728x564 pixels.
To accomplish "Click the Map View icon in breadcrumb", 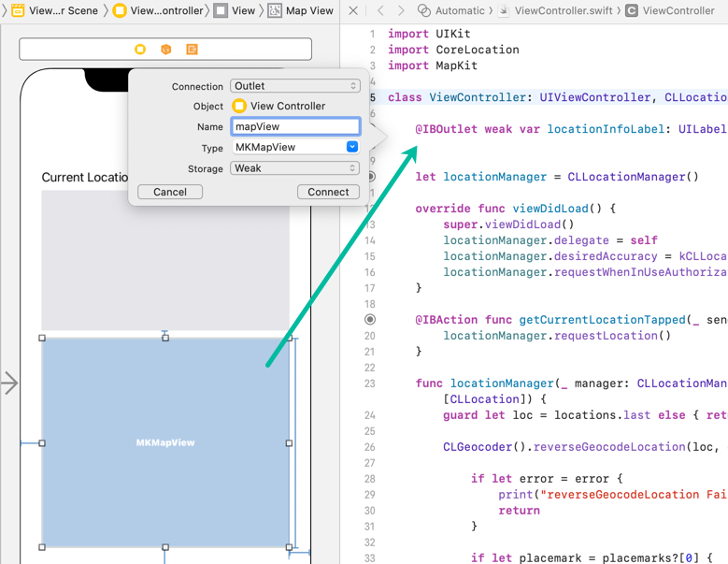I will point(275,10).
